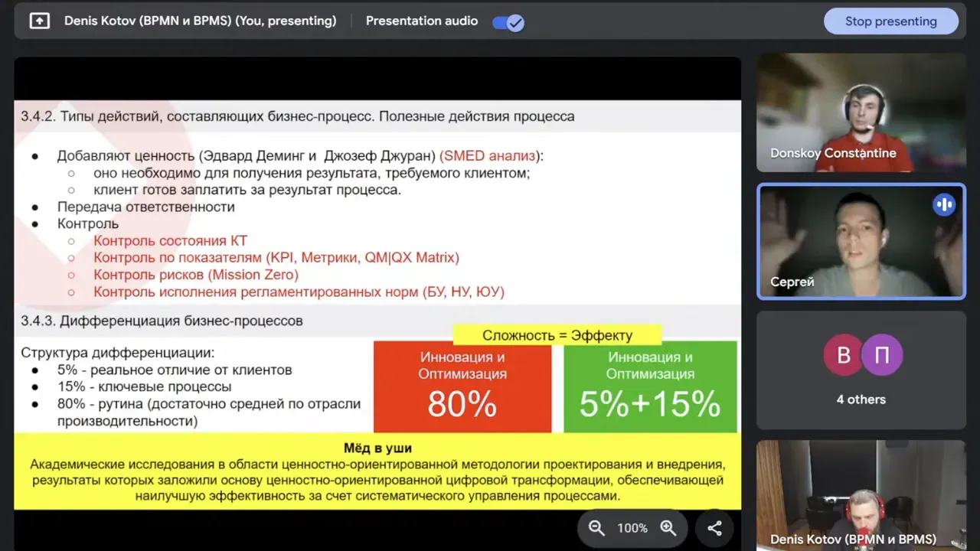Image resolution: width=980 pixels, height=551 pixels.
Task: Click the red SMED анализ text on the slide
Action: (x=488, y=155)
